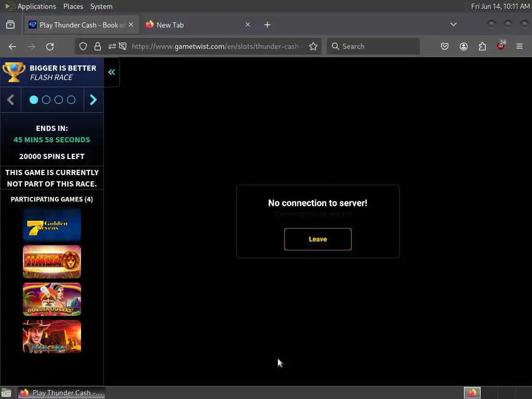Screen dimensions: 532x399
Task: Show site security info via the padlock
Action: click(x=98, y=46)
